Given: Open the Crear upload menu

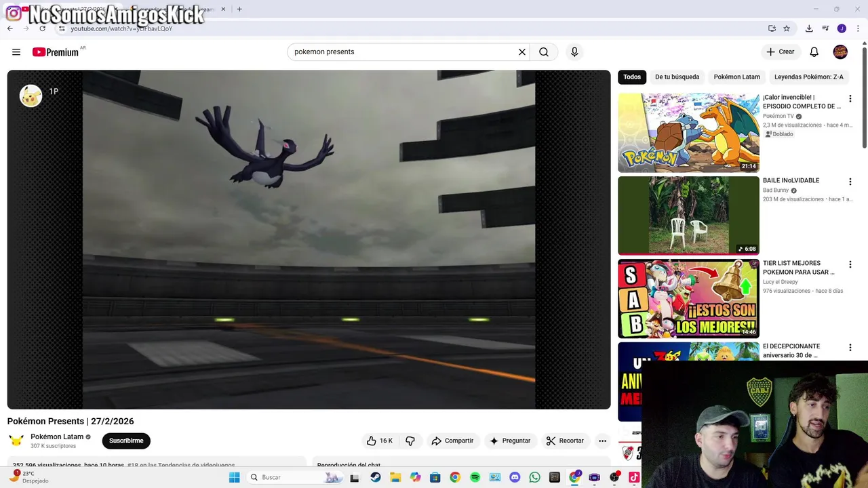Looking at the screenshot, I should (781, 52).
